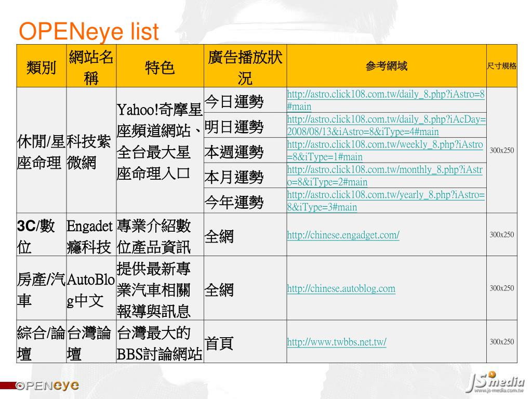Select the 今日運勢 cell
This screenshot has height=399, width=532.
(x=245, y=100)
